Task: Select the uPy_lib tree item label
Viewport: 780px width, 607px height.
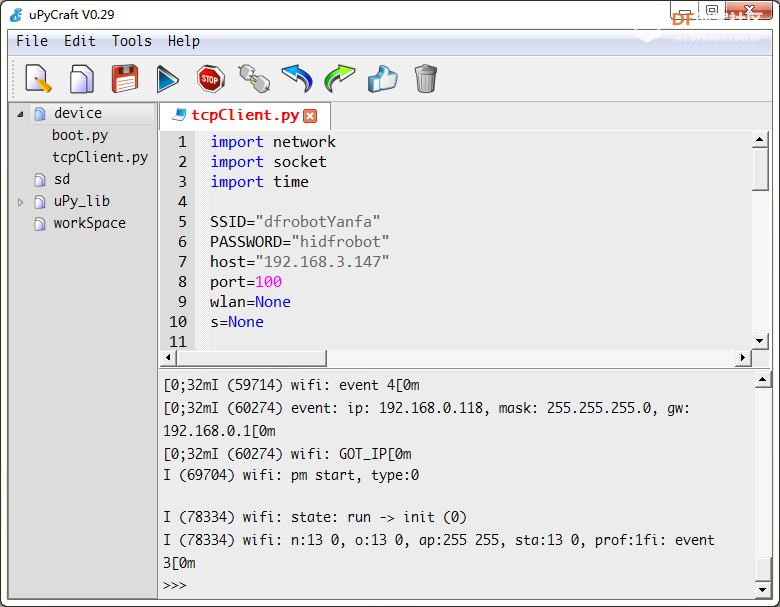Action: [82, 201]
